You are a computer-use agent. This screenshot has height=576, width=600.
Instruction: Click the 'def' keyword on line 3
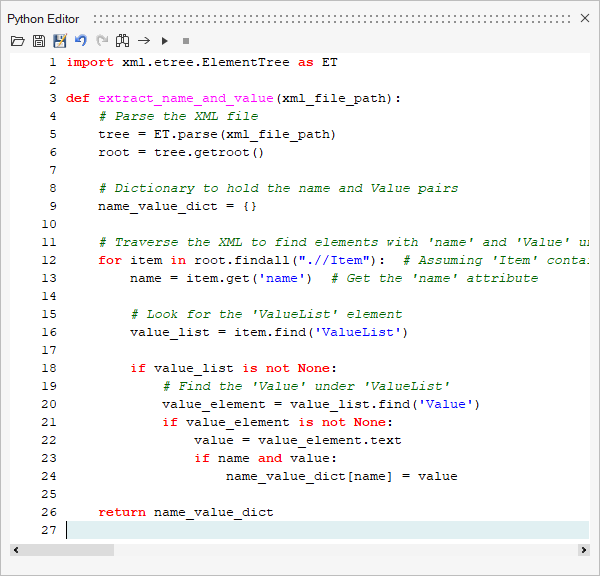click(x=78, y=98)
